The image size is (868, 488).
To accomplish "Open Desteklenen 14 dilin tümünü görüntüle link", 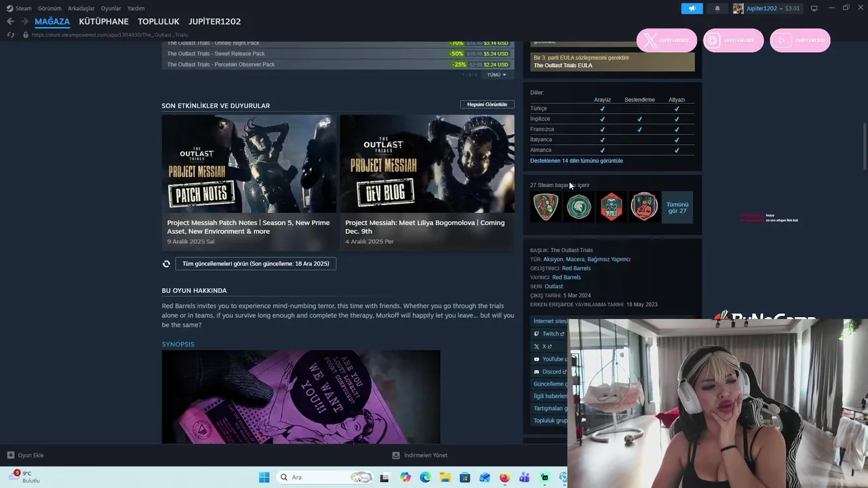I will 576,161.
